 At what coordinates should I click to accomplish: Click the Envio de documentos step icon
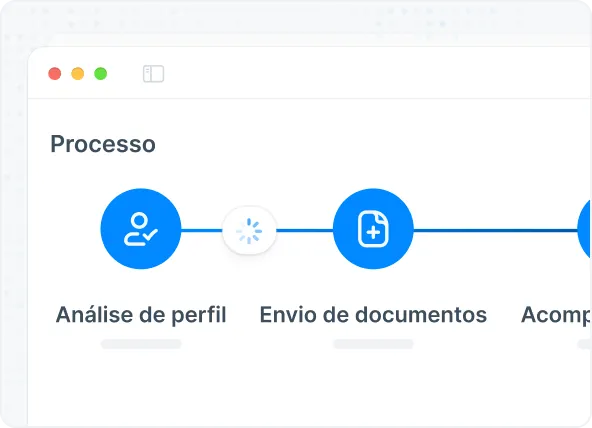pyautogui.click(x=373, y=229)
